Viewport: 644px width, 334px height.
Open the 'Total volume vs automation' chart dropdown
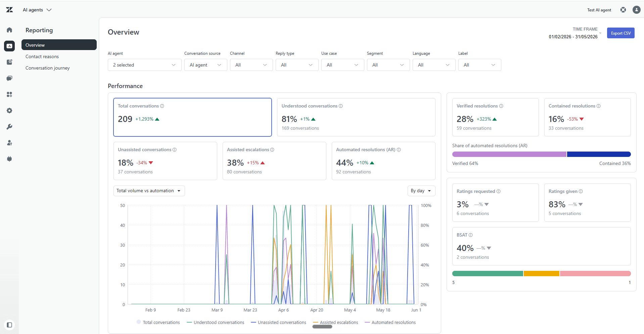[x=149, y=191]
